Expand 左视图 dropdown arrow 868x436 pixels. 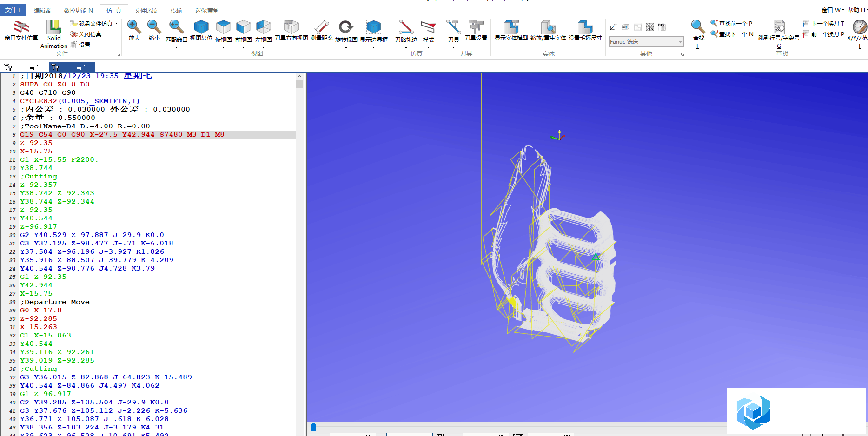264,47
